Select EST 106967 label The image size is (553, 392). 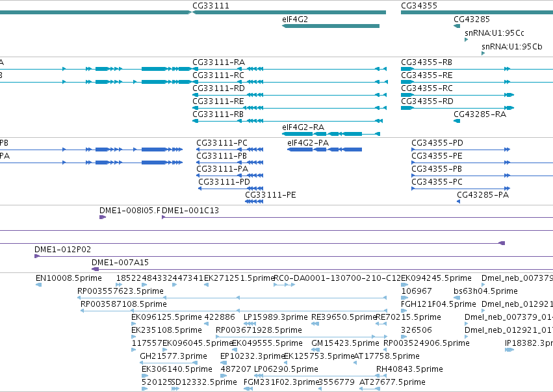click(x=417, y=291)
